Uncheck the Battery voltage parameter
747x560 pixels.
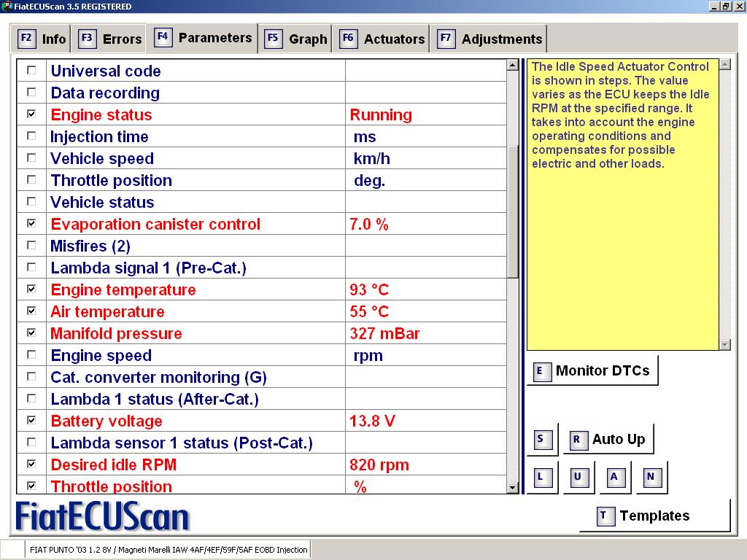(31, 421)
